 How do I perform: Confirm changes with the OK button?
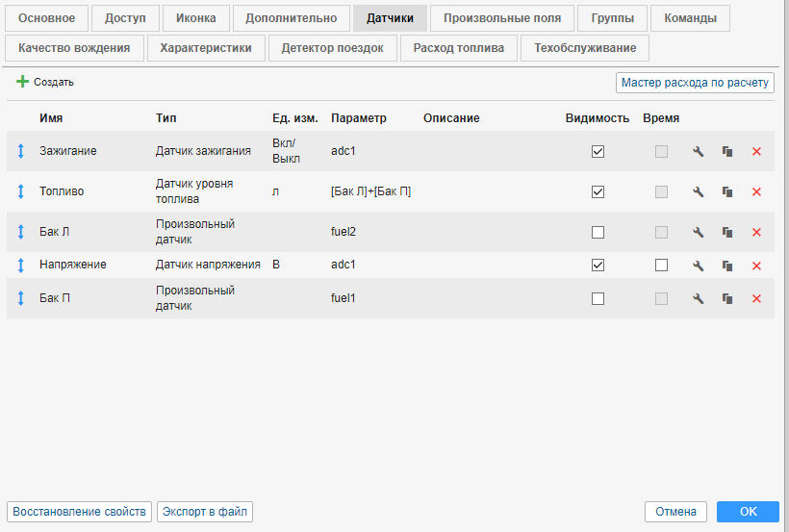(748, 512)
